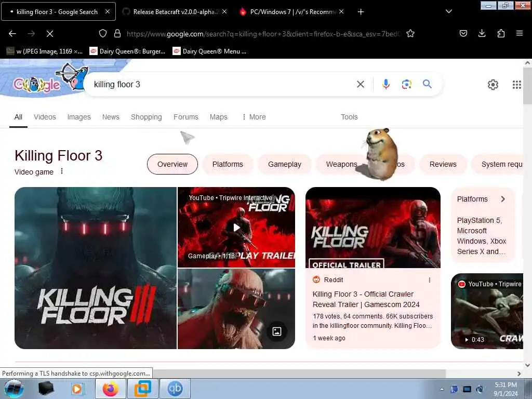This screenshot has height=399, width=532.
Task: Click the vertical scrollbar thumb
Action: 527,87
